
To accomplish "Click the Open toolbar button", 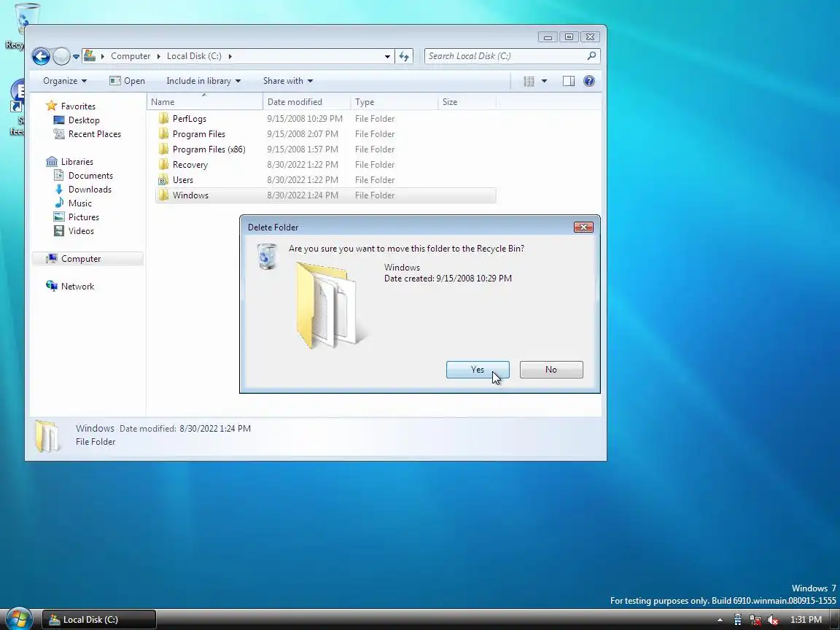I will pyautogui.click(x=127, y=81).
